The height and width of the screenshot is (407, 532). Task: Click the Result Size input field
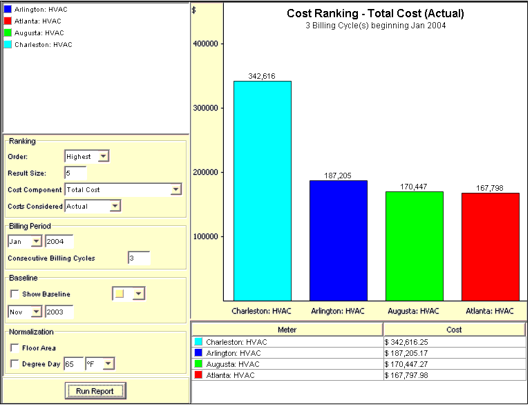tap(75, 173)
